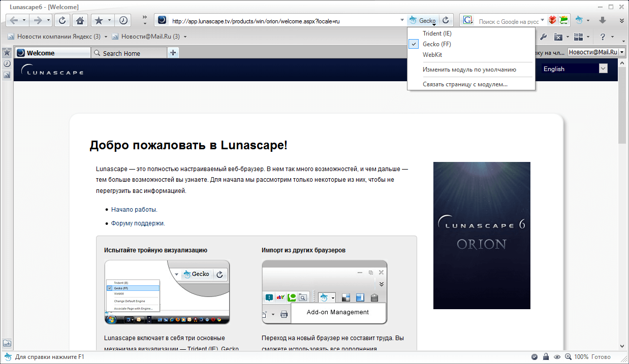Click into the address bar URL field

pyautogui.click(x=282, y=21)
